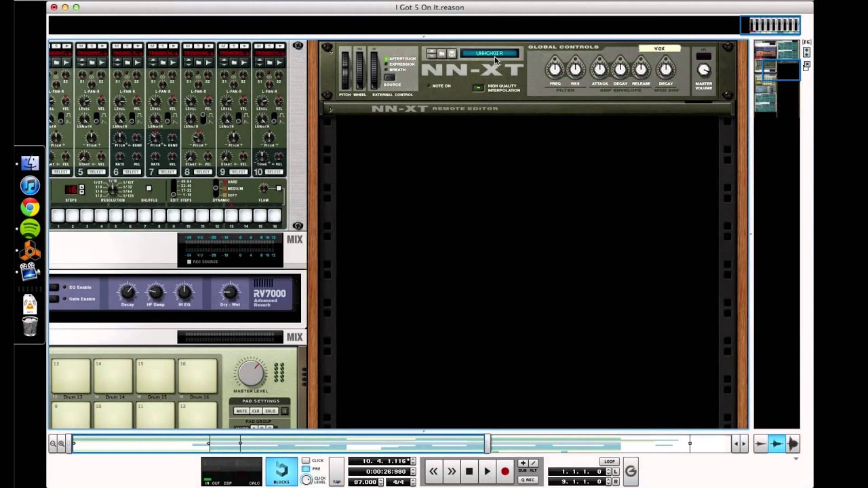Click step 9 button on the Redrum
Image resolution: width=868 pixels, height=488 pixels.
[174, 216]
